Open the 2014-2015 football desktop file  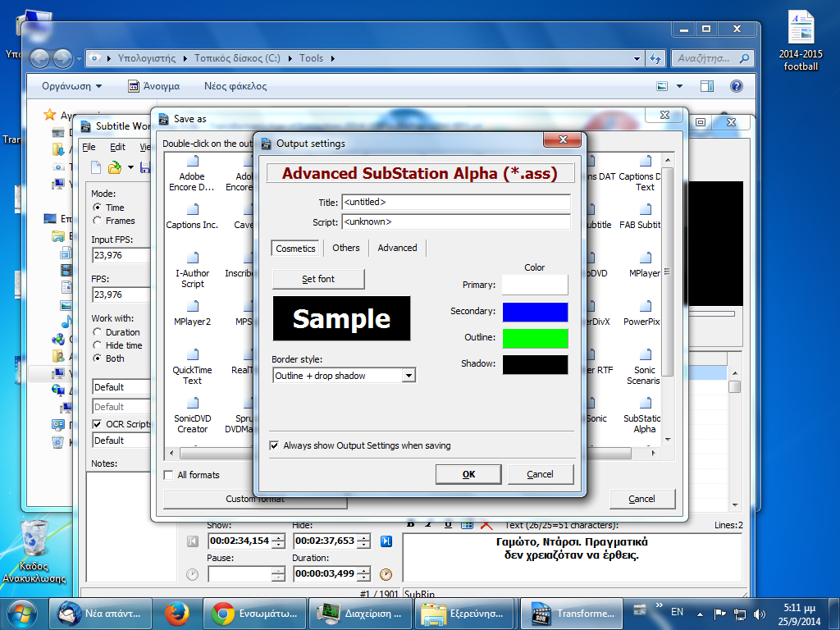pos(801,41)
